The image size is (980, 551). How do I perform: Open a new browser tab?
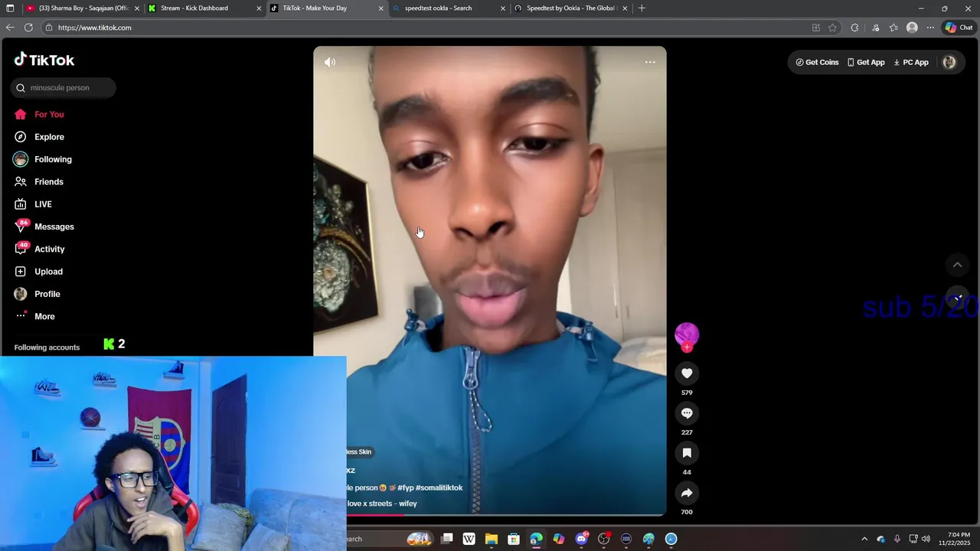point(642,8)
